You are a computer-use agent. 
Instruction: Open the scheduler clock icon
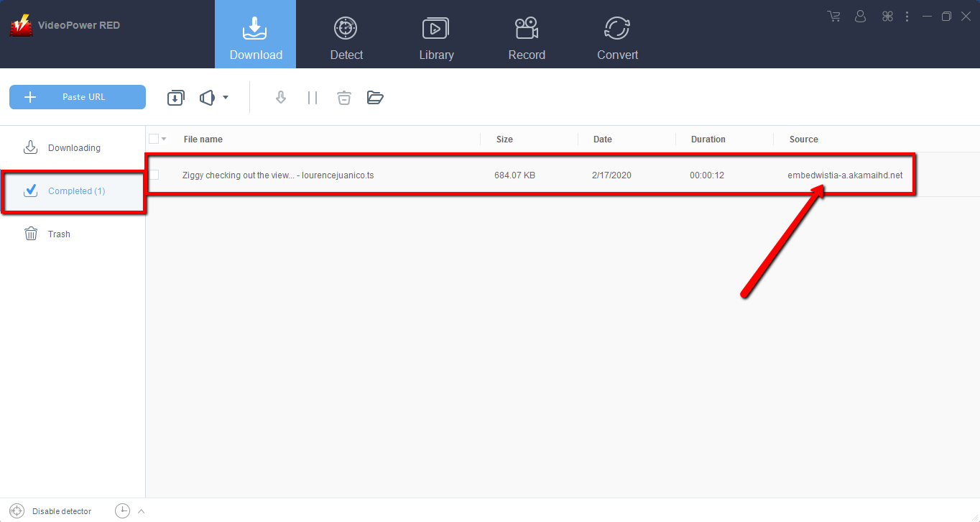coord(123,511)
